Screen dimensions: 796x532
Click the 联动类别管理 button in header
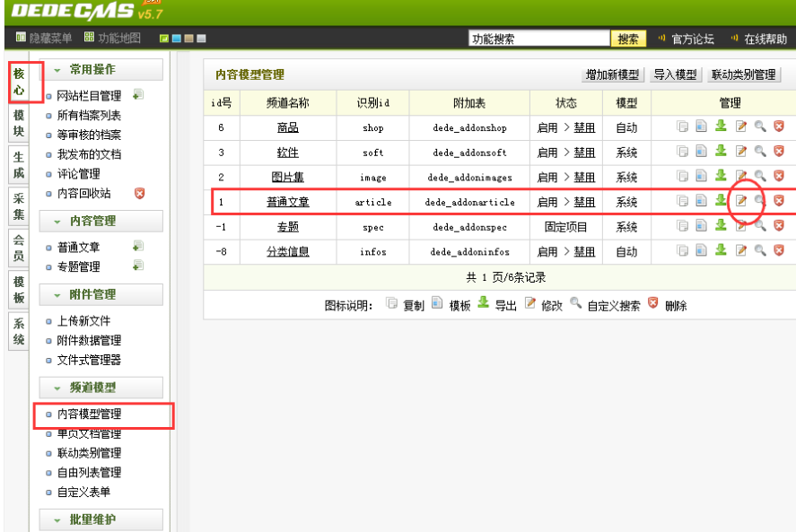click(744, 74)
